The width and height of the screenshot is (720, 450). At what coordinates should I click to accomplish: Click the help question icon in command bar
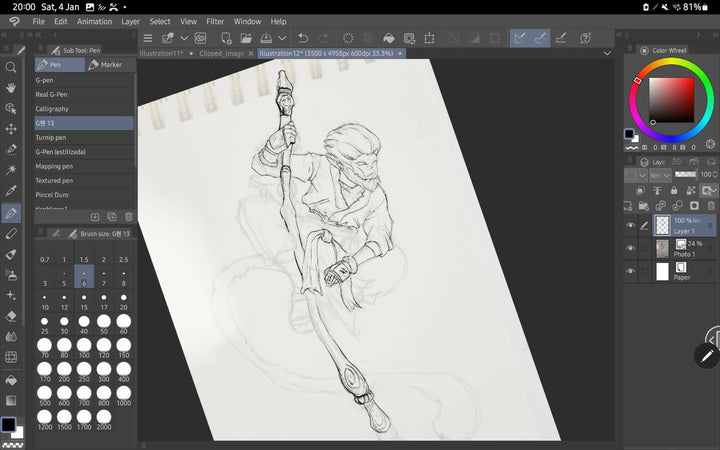point(585,38)
